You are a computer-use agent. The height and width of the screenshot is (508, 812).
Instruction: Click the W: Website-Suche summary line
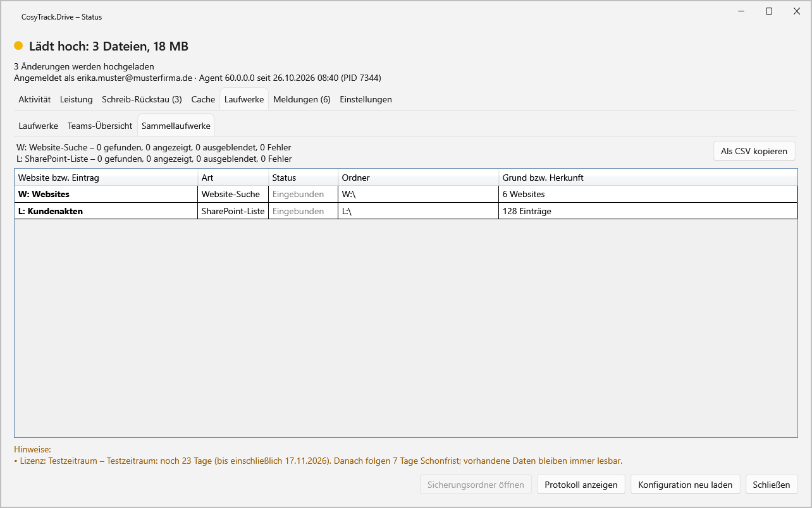point(154,147)
